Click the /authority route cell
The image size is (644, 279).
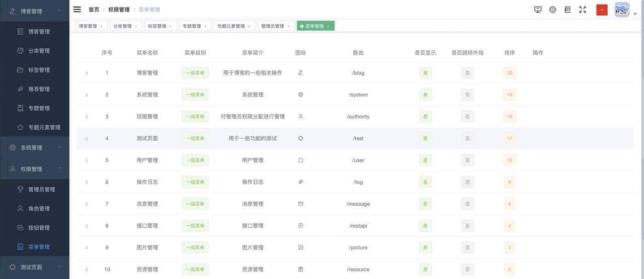pos(358,117)
